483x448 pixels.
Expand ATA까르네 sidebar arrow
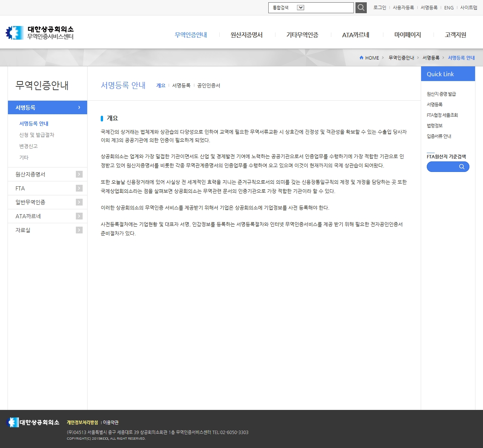pyautogui.click(x=79, y=216)
